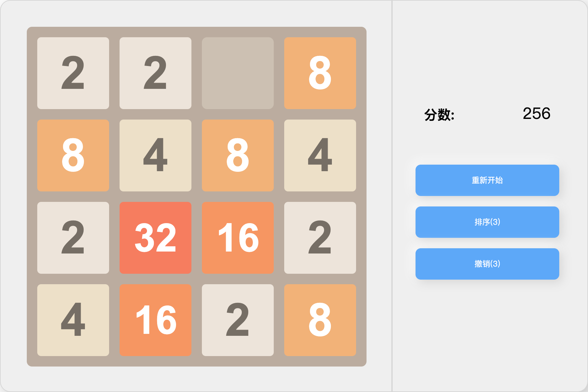This screenshot has height=392, width=588.
Task: Select the 16 tile in the bottom row
Action: [155, 320]
